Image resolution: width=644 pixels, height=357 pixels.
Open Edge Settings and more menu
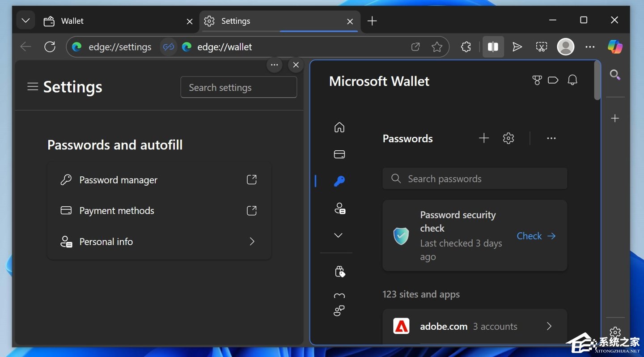pyautogui.click(x=590, y=47)
